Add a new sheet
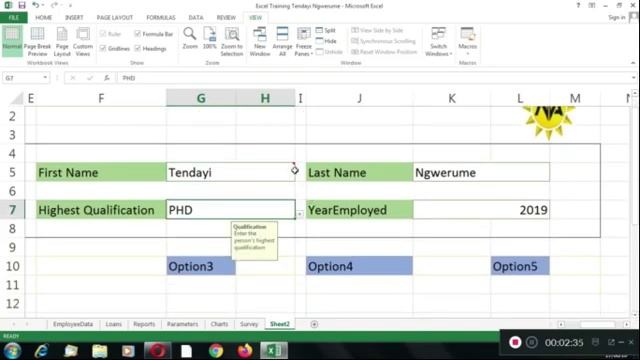 point(314,324)
